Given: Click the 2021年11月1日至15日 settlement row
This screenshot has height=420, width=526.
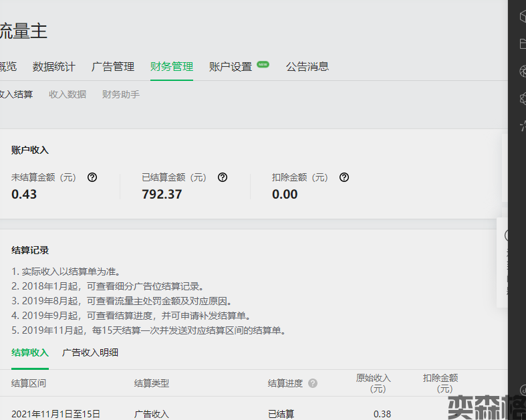Looking at the screenshot, I should pyautogui.click(x=55, y=414).
